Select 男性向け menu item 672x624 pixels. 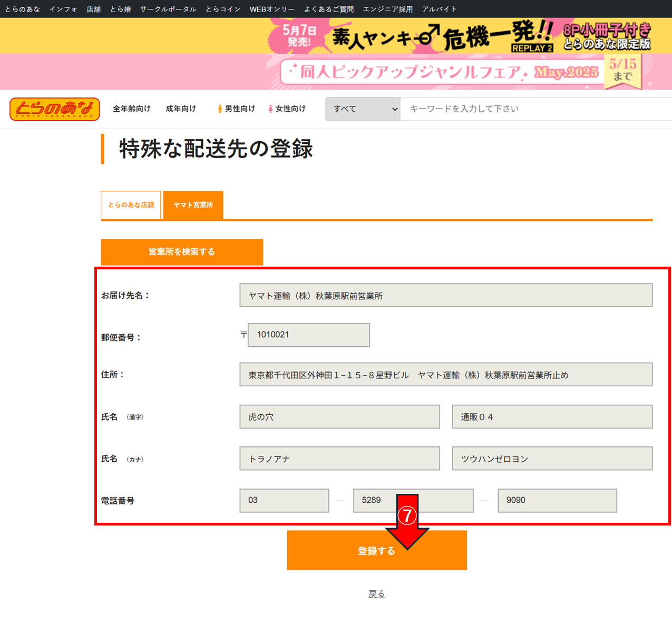pos(236,109)
